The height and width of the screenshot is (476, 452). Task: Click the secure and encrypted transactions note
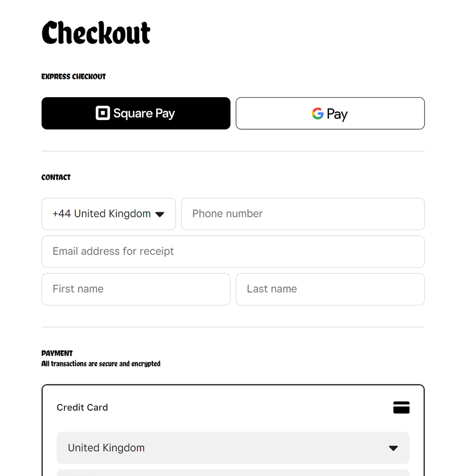tap(101, 364)
